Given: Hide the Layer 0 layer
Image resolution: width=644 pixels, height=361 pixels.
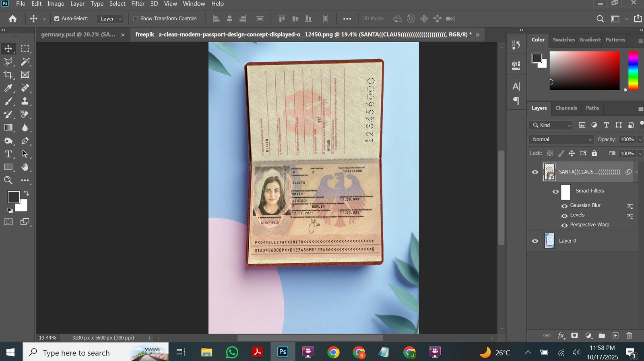Looking at the screenshot, I should tap(535, 241).
